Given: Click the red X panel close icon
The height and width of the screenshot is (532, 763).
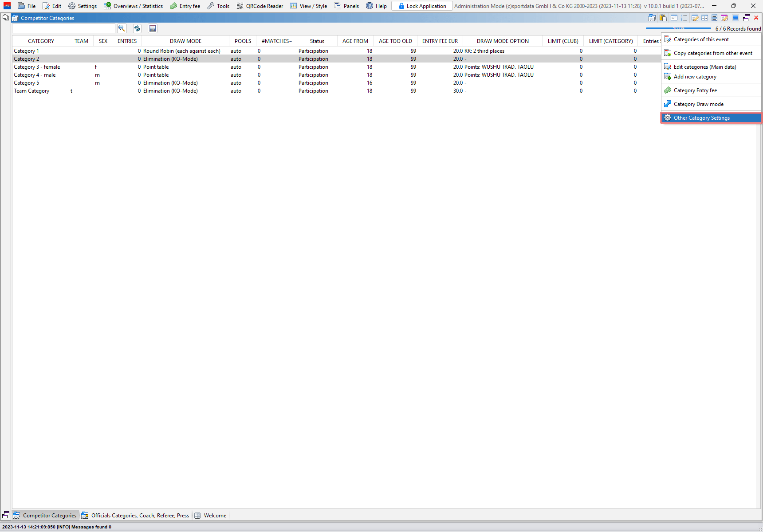Looking at the screenshot, I should pos(756,18).
